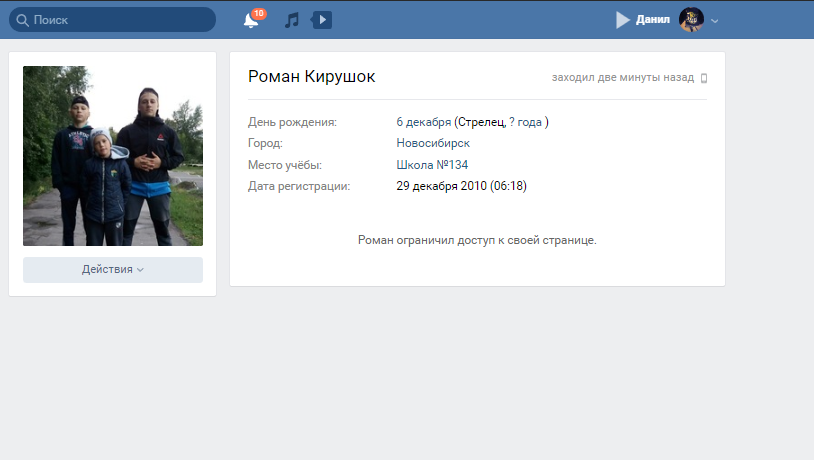Click the registration date 29 декабря 2010
Viewport: 814px width, 460px height.
tap(441, 186)
